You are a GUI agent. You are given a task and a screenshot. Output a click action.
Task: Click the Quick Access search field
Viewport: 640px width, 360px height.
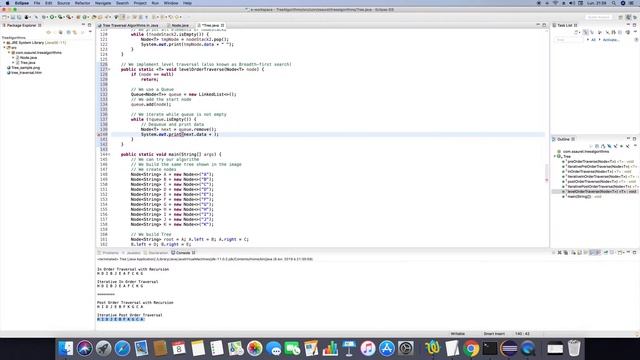point(599,17)
